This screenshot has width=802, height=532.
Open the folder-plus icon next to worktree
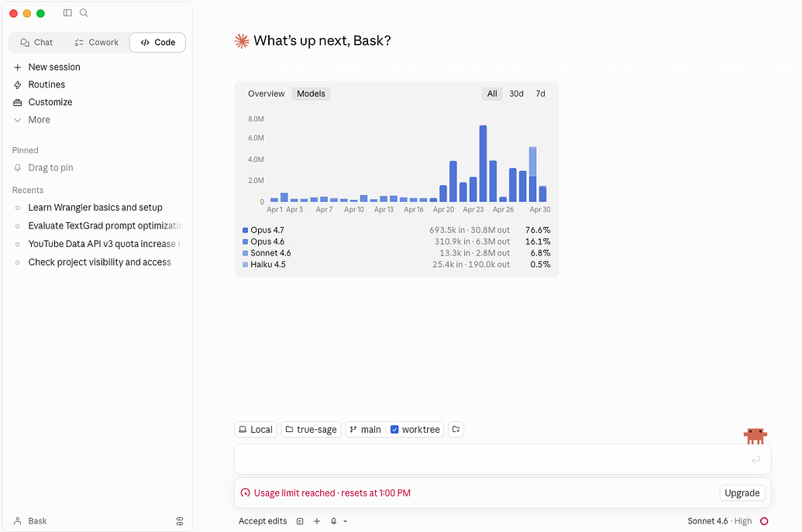click(x=456, y=429)
